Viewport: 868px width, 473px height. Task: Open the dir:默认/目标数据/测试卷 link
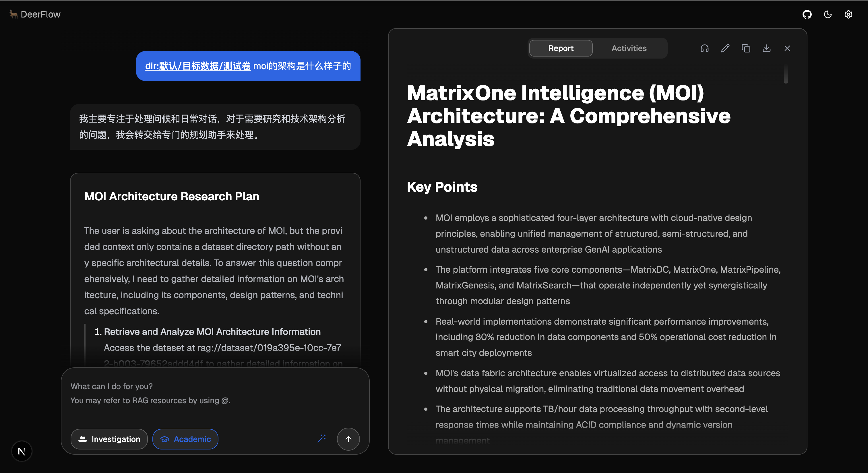click(x=198, y=66)
